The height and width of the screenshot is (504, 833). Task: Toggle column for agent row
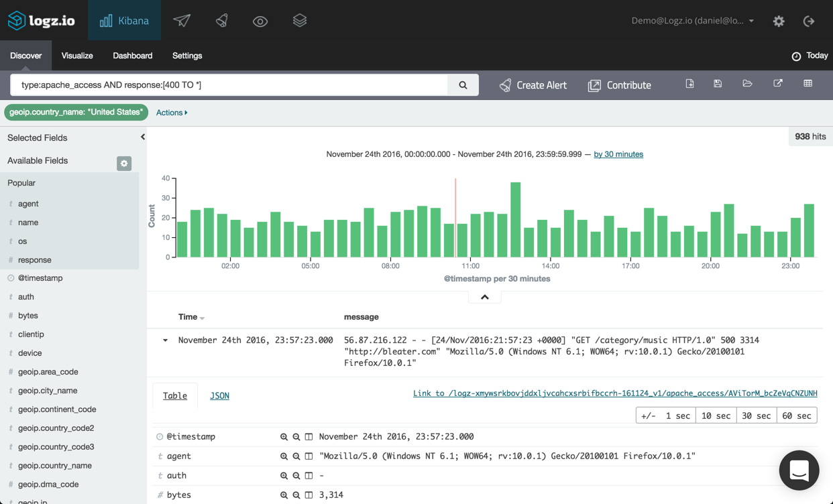click(309, 456)
